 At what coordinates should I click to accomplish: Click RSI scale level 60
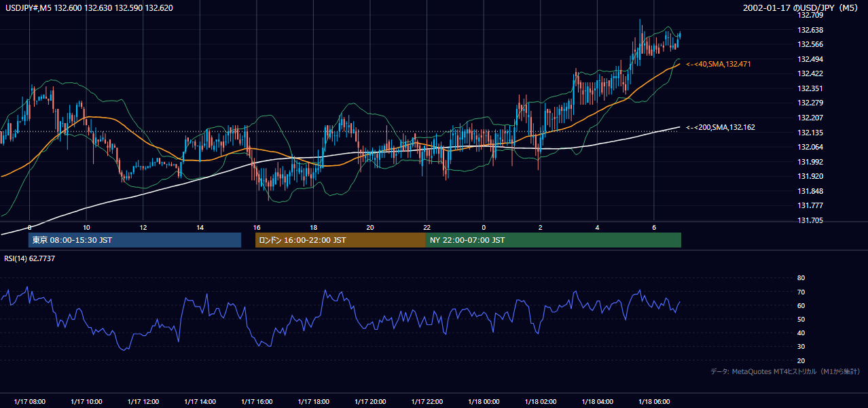coord(801,305)
